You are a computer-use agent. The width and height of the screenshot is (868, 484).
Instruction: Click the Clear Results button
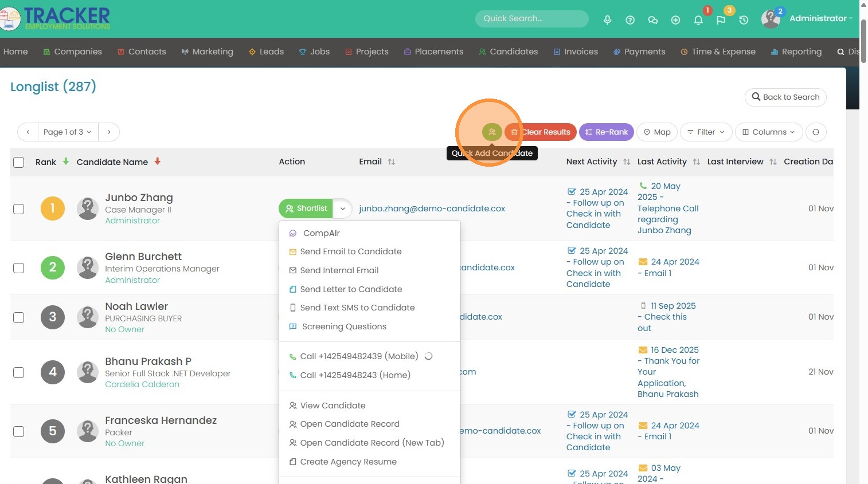point(541,132)
